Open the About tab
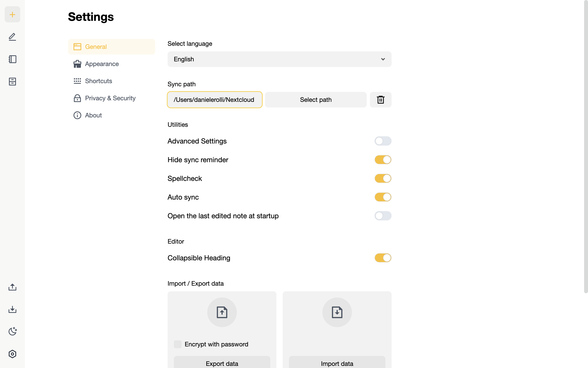 click(112, 115)
